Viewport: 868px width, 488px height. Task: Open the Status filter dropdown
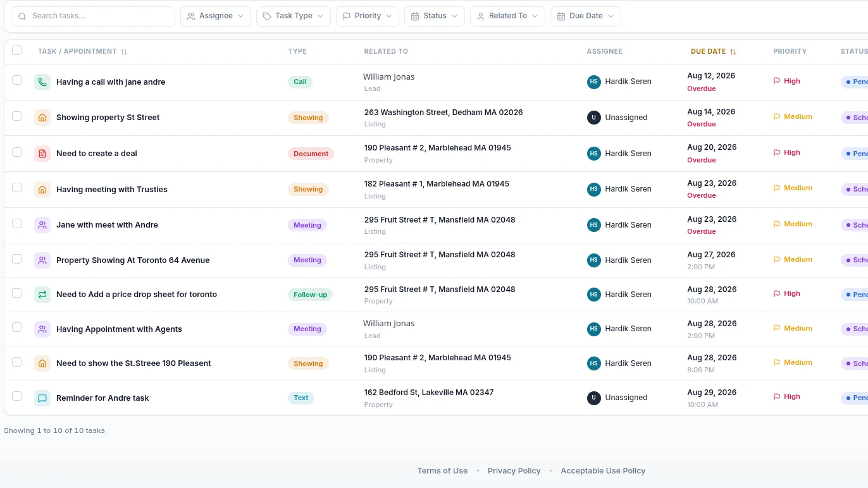(x=435, y=16)
